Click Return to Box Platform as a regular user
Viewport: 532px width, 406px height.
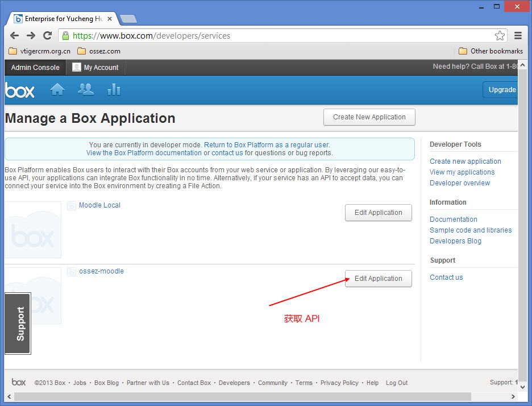point(267,145)
